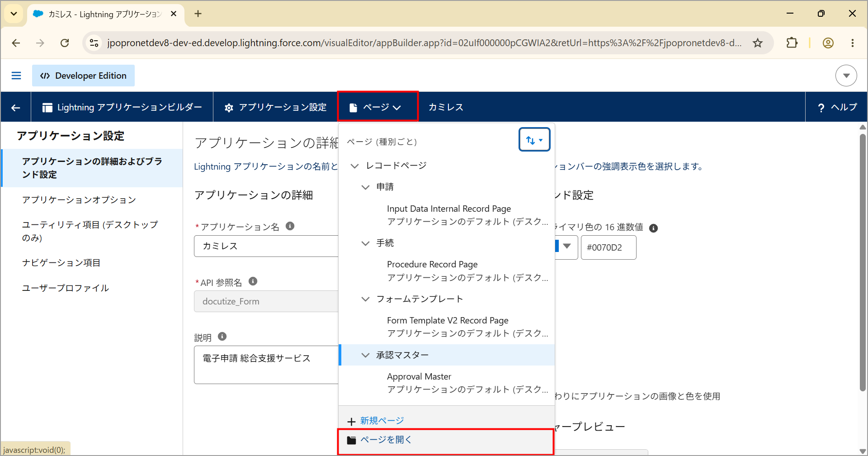Click the docutize_Form API name field
868x456 pixels.
(266, 301)
